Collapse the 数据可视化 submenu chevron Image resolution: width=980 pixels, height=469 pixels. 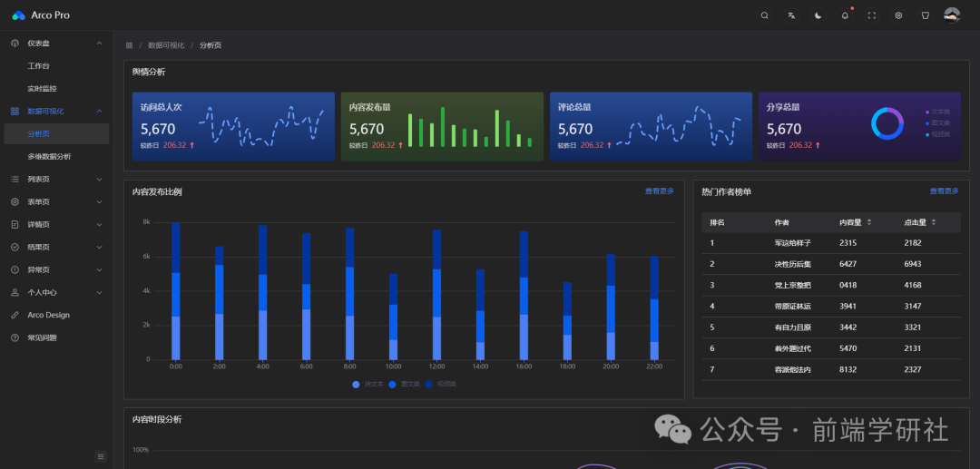click(x=100, y=112)
